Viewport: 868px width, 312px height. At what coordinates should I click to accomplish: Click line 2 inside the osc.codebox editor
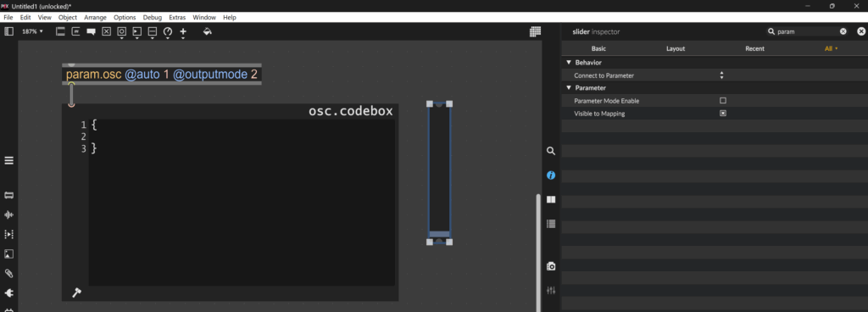[242, 136]
